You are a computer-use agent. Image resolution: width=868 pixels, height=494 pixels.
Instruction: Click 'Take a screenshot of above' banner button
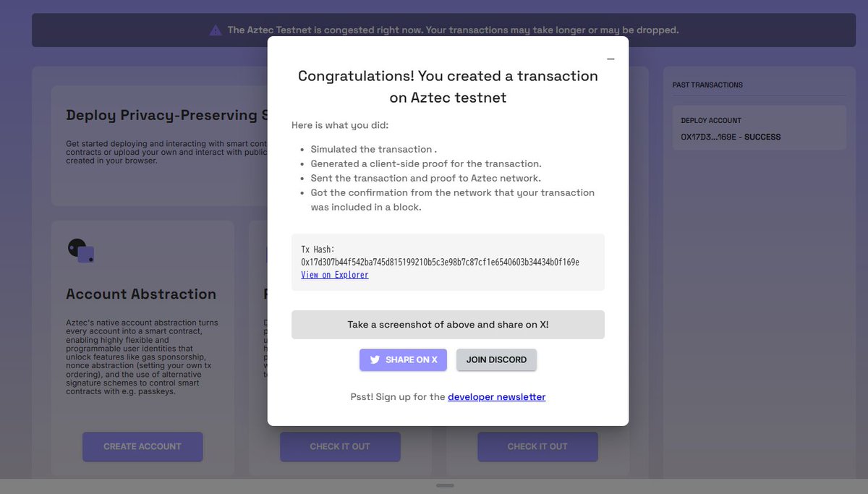448,325
